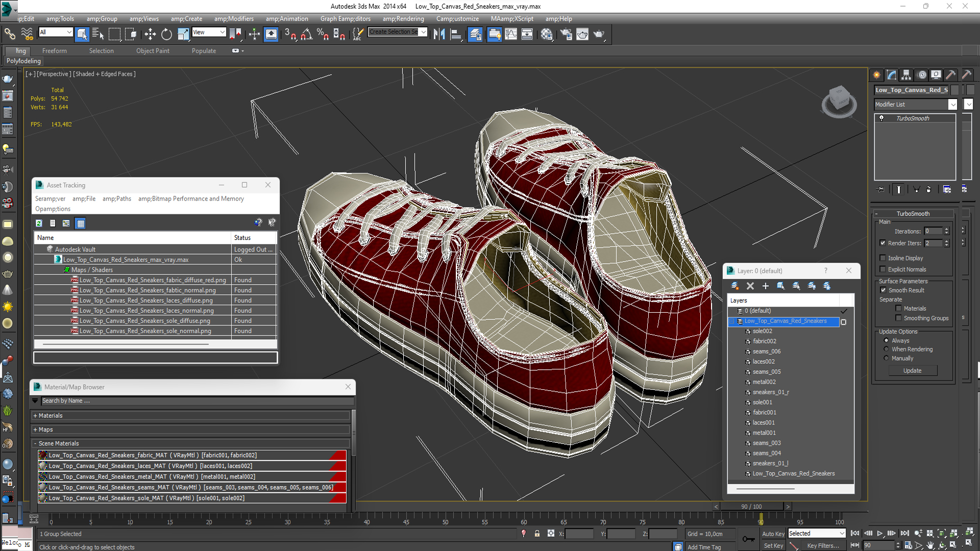The width and height of the screenshot is (980, 551).
Task: Choose the Select and Scale tool
Action: click(x=183, y=34)
